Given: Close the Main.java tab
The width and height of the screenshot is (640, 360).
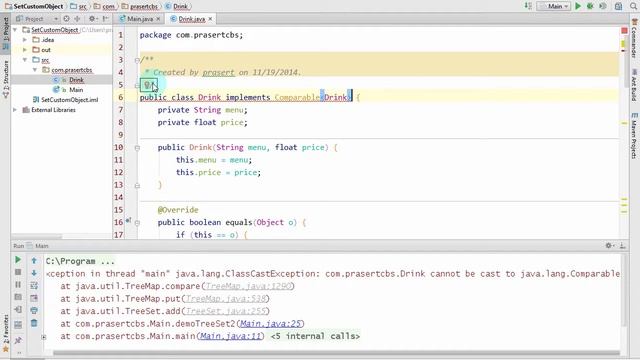Looking at the screenshot, I should [158, 19].
